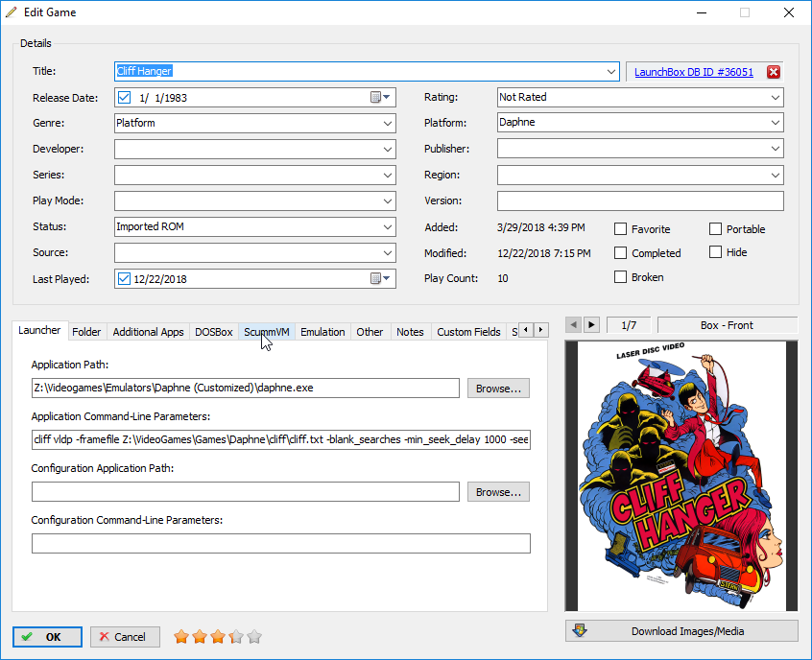812x660 pixels.
Task: Toggle the Last Played date checkbox
Action: 124,278
